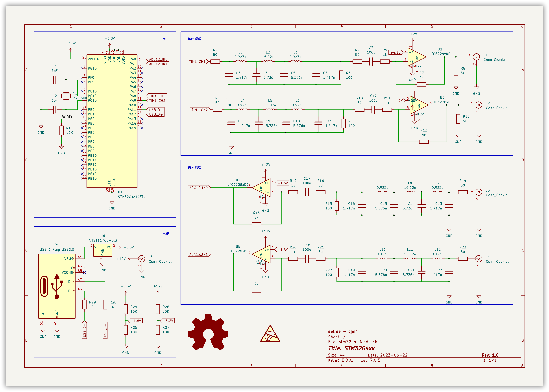
Task: Click the USB_D+ label on PA12
Action: 155,114
